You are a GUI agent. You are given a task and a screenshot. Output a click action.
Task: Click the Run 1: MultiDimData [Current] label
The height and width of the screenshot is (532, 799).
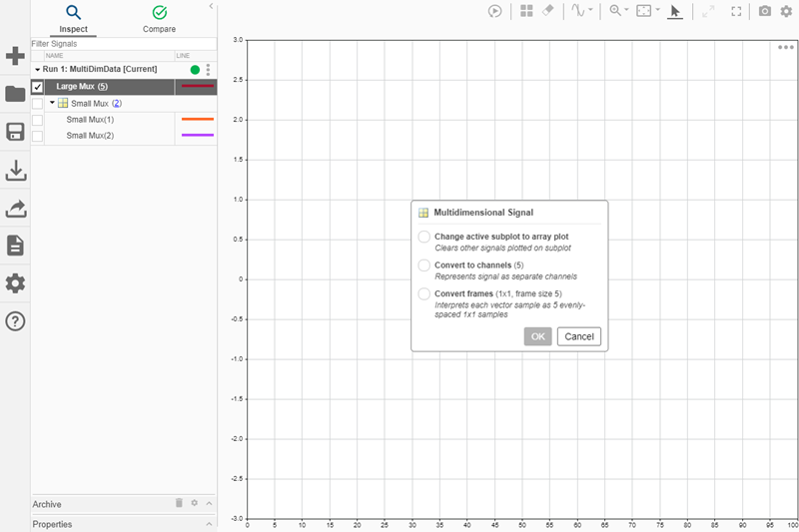[100, 69]
